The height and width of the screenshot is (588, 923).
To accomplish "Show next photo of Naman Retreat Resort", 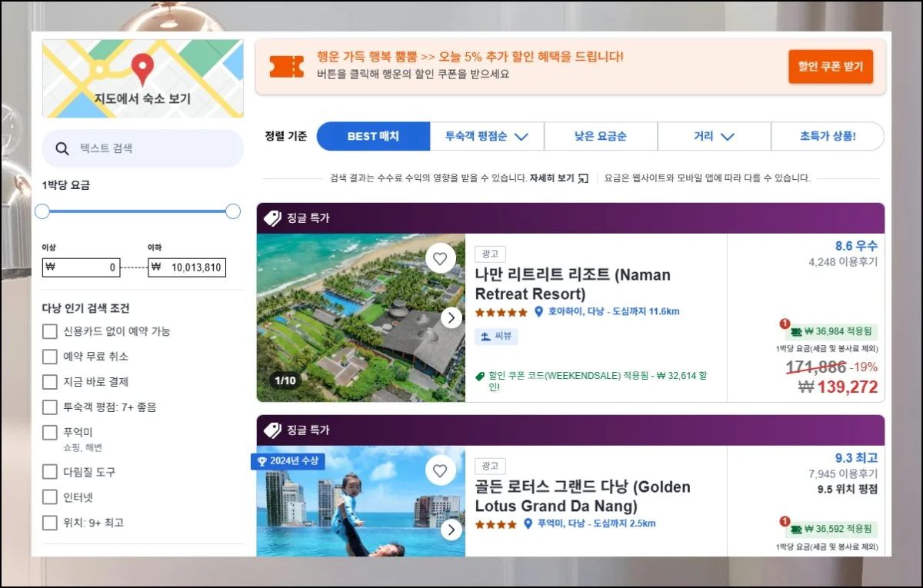I will 452,317.
